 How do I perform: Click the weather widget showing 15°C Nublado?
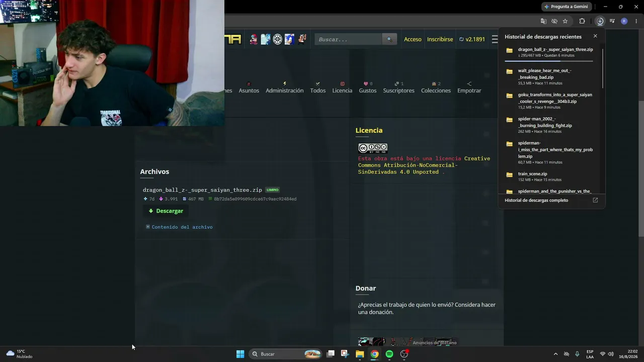click(20, 354)
